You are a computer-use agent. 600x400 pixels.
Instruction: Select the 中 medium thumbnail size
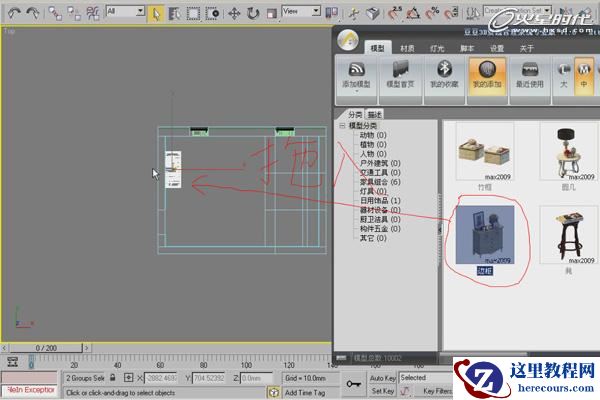584,75
